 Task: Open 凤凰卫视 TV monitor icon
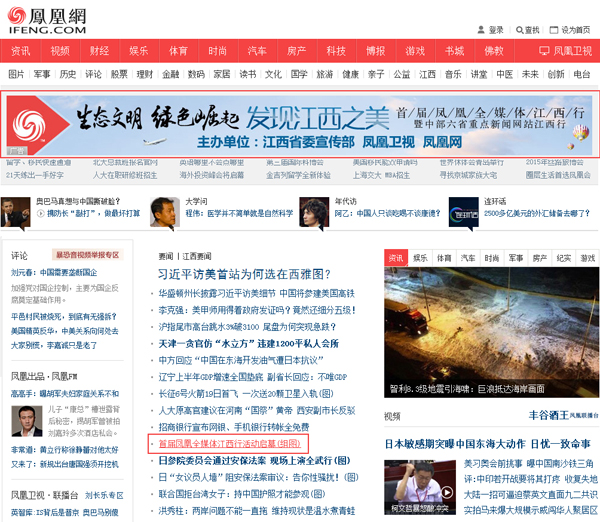point(544,51)
